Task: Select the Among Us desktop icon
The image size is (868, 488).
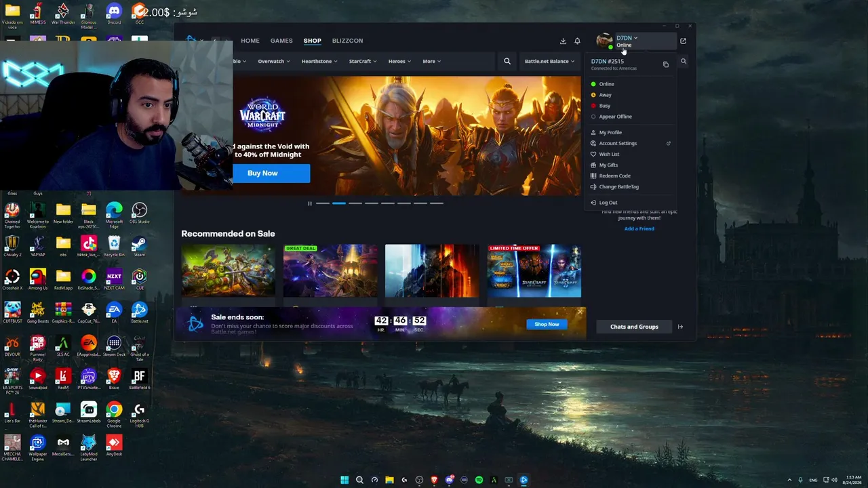Action: [x=38, y=280]
